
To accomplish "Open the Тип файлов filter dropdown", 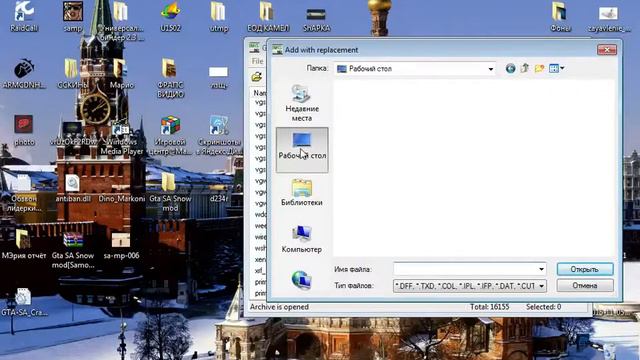I will pyautogui.click(x=541, y=286).
